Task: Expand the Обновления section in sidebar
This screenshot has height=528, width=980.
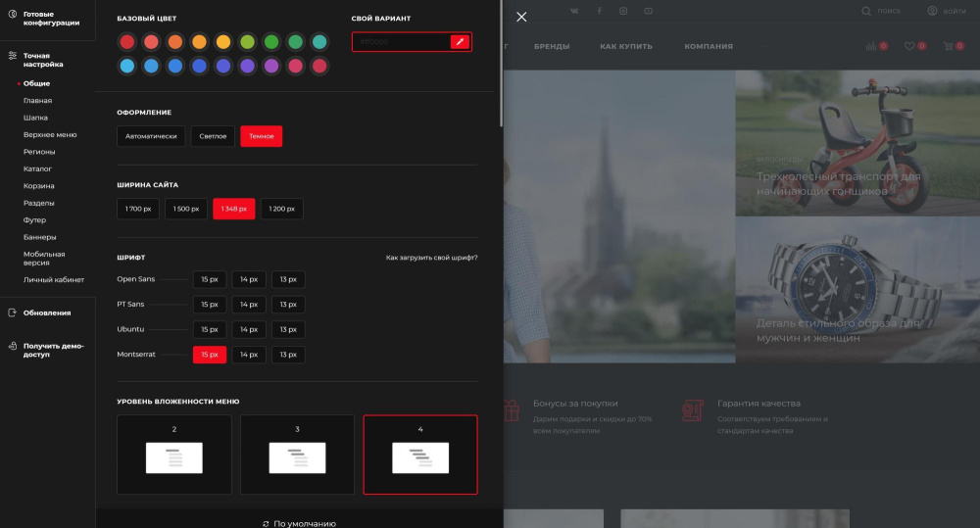Action: 47,312
